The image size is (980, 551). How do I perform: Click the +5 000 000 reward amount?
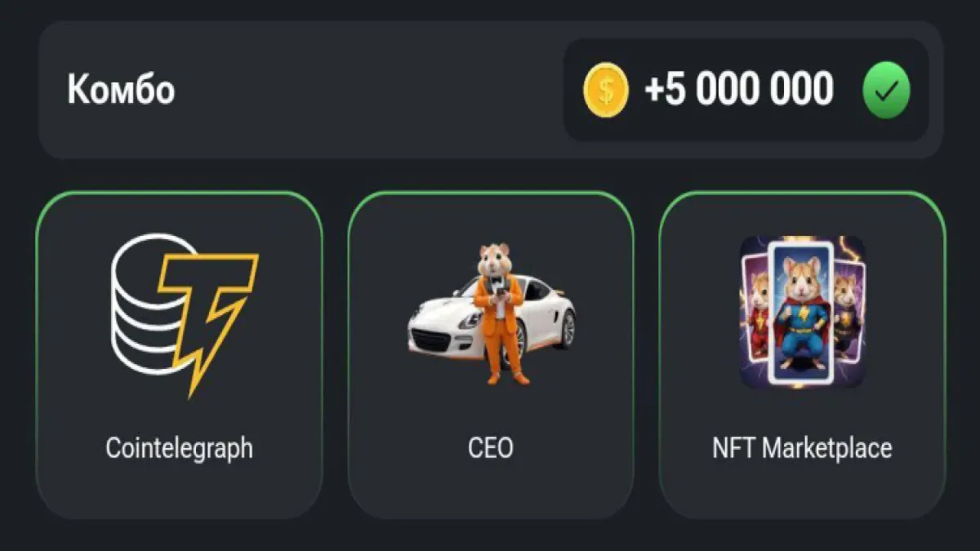click(739, 89)
